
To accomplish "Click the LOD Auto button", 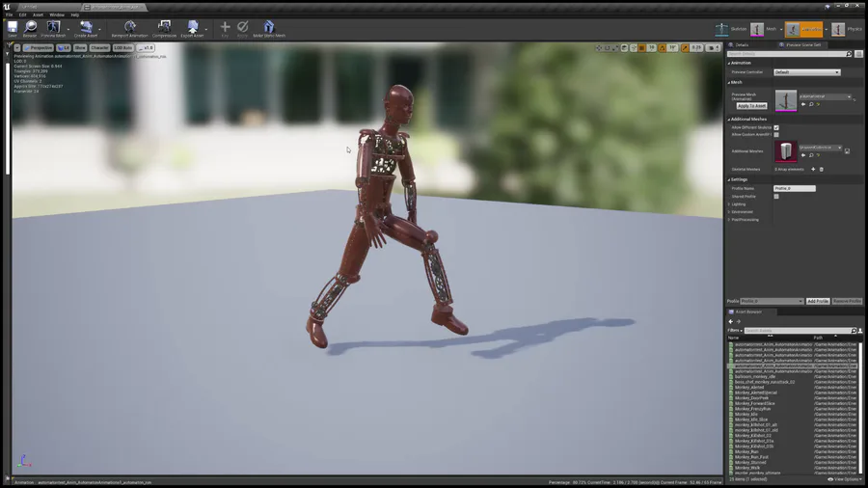I will pyautogui.click(x=123, y=48).
